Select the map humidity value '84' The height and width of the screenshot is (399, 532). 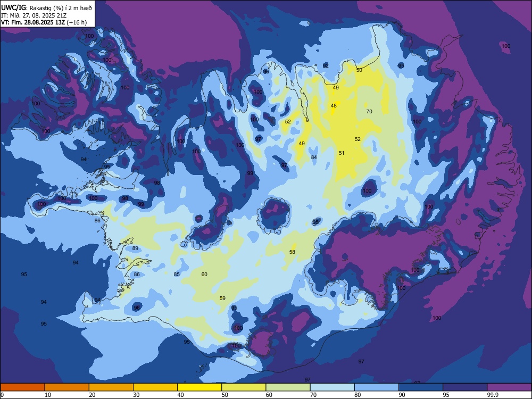[314, 157]
